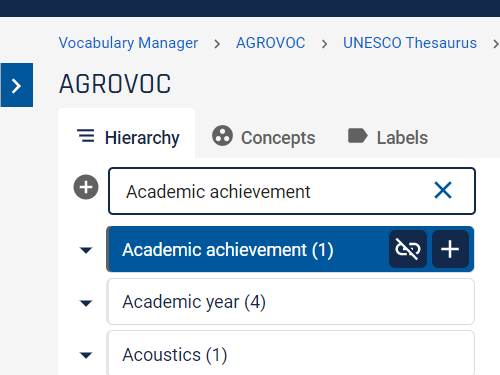Screen dimensions: 500x375
Task: Expand the Academic year tree arrow
Action: click(x=86, y=303)
